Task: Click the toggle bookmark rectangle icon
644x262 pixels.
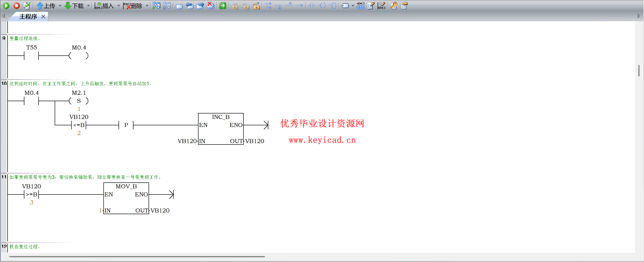Action: point(179,6)
